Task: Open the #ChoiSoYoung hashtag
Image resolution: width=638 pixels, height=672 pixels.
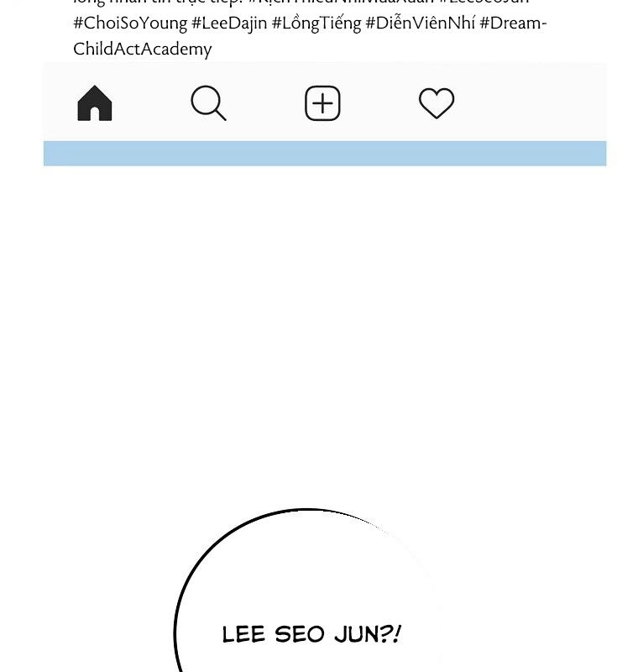Action: (130, 23)
